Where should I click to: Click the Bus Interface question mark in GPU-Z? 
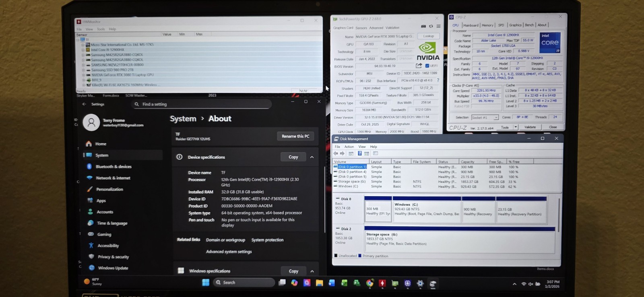[x=438, y=80]
